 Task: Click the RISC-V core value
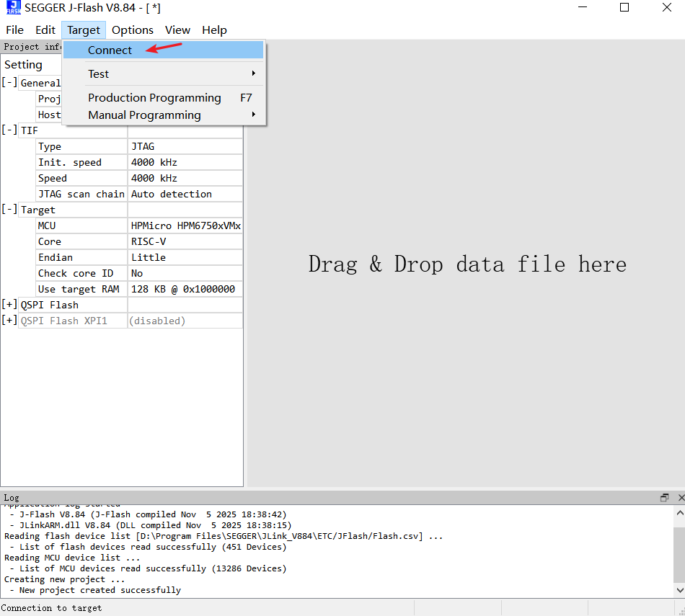click(x=185, y=242)
